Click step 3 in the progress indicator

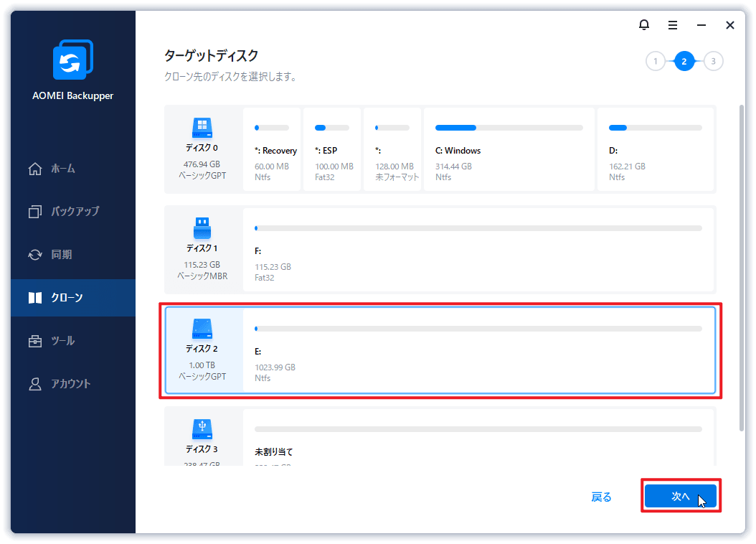[x=713, y=61]
